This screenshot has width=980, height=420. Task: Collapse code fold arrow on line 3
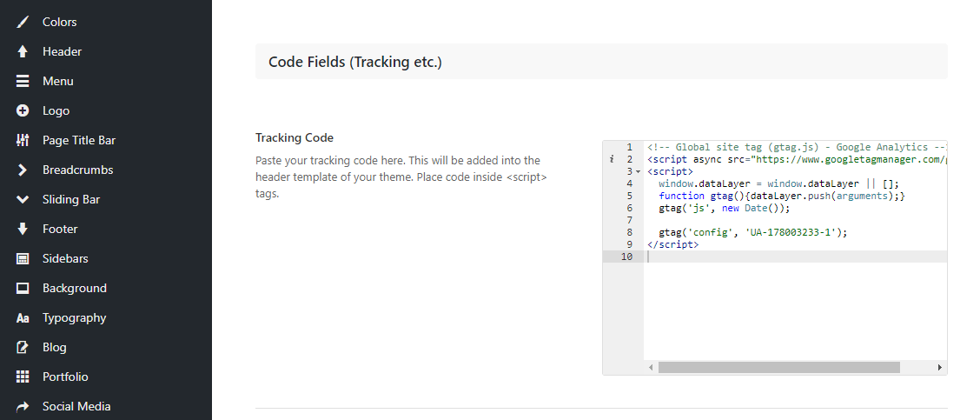click(639, 172)
